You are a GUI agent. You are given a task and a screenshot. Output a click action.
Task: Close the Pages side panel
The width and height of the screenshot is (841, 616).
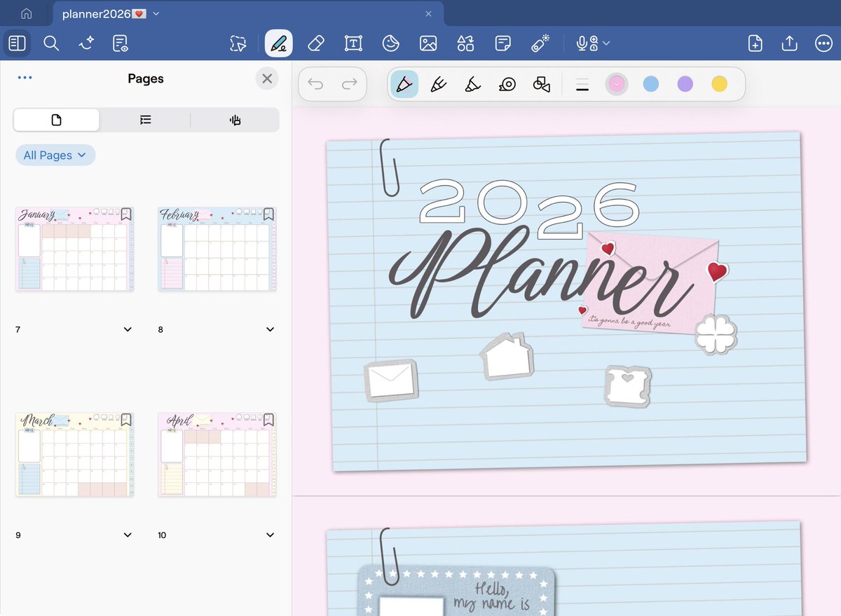(x=267, y=78)
